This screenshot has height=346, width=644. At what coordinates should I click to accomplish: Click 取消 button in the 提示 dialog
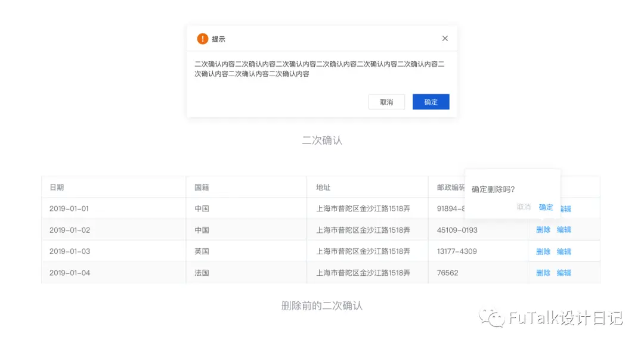coord(386,102)
